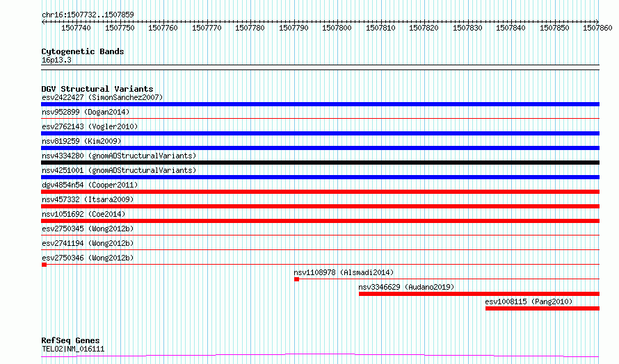This screenshot has height=364, width=619.
Task: Click ruler position 1507840
Action: pyautogui.click(x=511, y=28)
